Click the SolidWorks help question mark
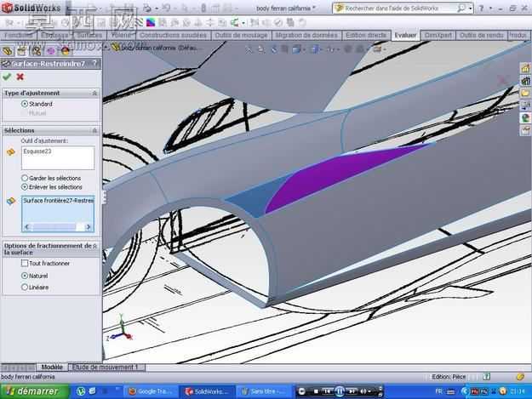The width and height of the screenshot is (532, 399). 481,9
